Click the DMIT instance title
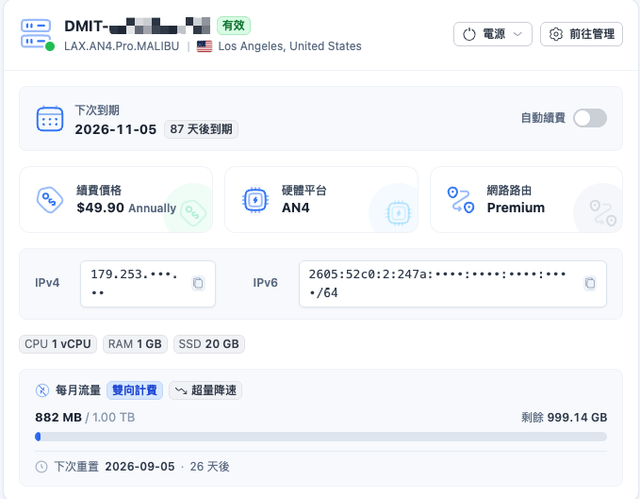This screenshot has width=640, height=499. coord(137,26)
